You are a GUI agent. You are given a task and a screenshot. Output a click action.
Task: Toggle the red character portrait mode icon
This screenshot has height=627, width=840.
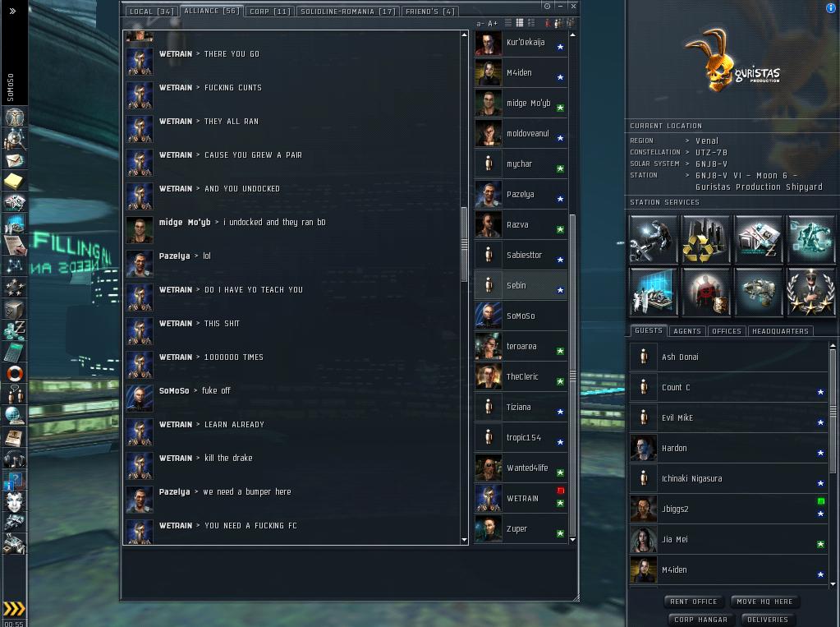pos(548,23)
